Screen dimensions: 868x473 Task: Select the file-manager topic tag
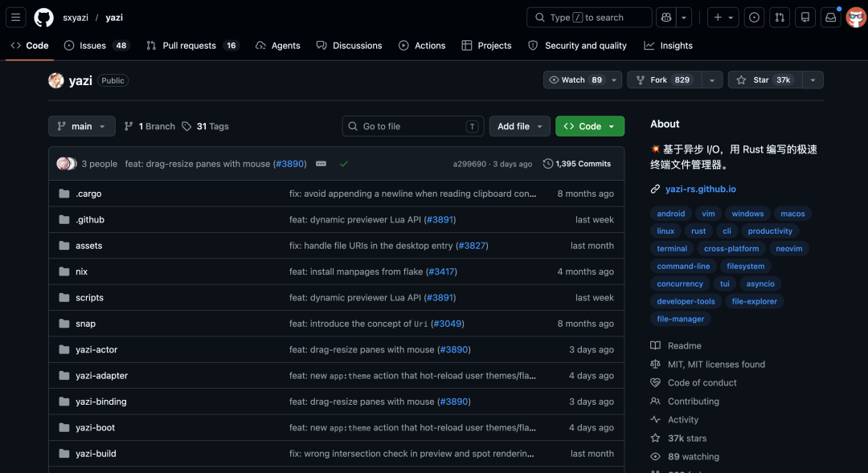pos(681,319)
